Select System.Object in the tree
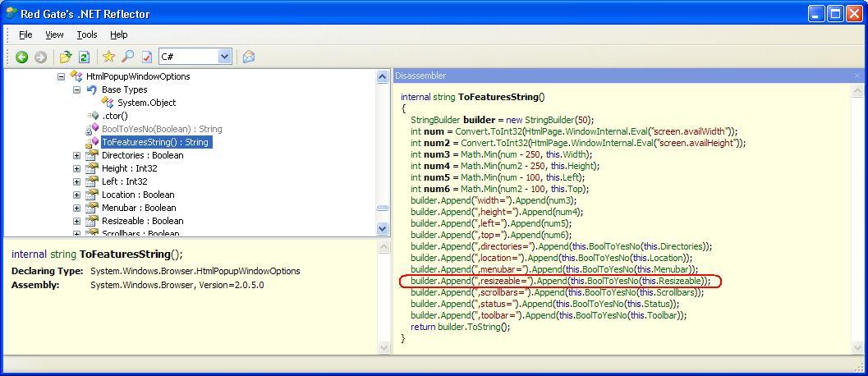This screenshot has height=376, width=868. click(147, 103)
